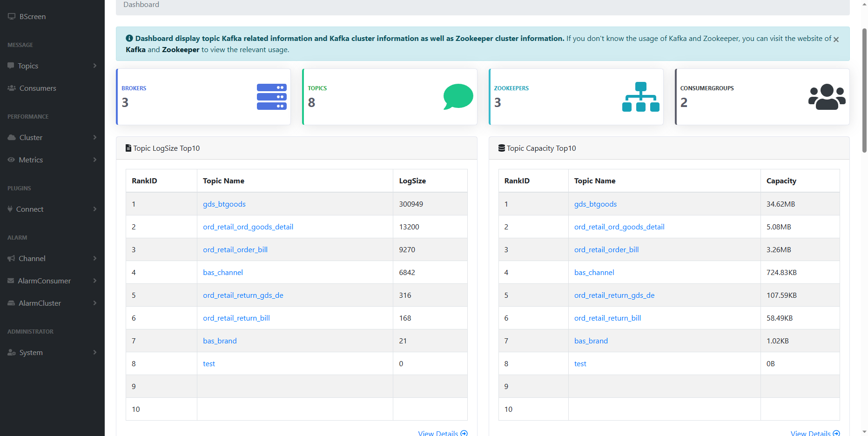Screen dimensions: 868x436
Task: Click the page vertical scrollbar thumb
Action: click(864, 91)
